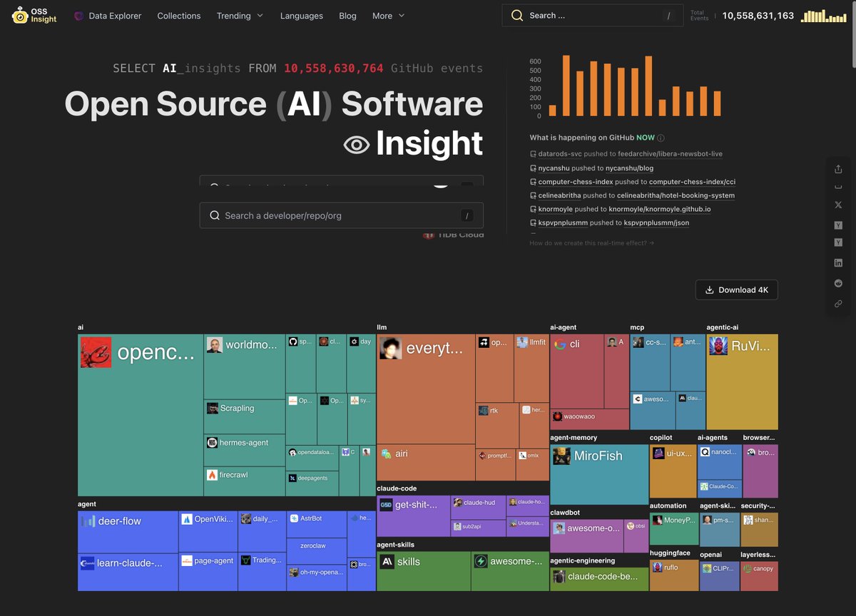Open the firecrawl tile with the flame icon

tap(245, 482)
